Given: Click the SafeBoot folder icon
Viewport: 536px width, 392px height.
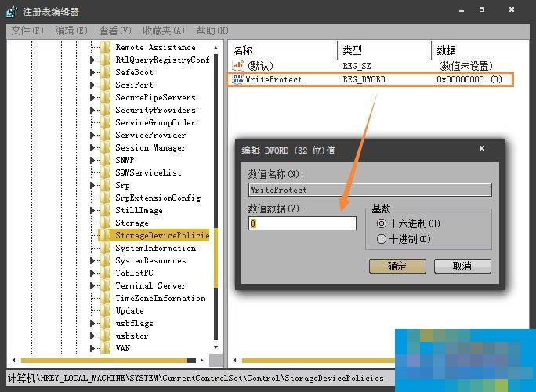Looking at the screenshot, I should coord(106,72).
